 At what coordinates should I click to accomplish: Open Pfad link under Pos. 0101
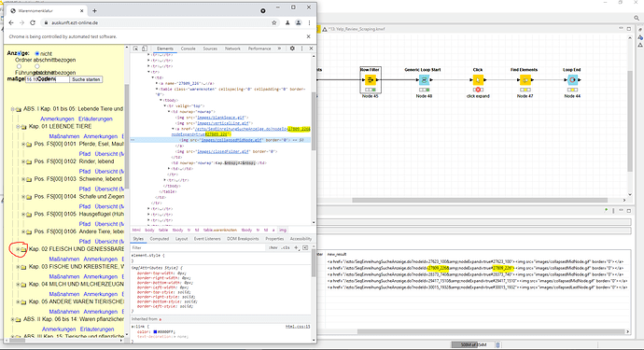85,154
